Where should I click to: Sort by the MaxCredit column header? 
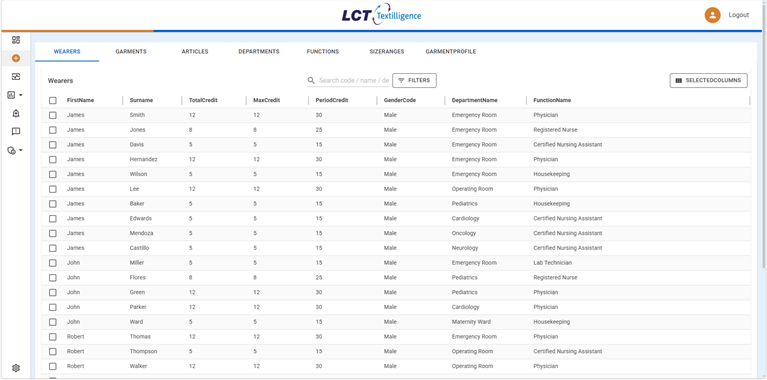tap(266, 100)
